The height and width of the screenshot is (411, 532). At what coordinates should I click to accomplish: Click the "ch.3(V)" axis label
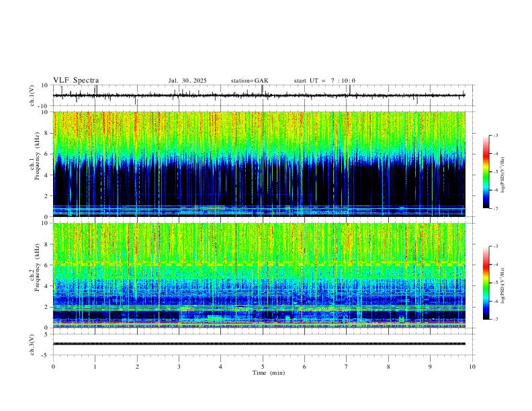[32, 345]
